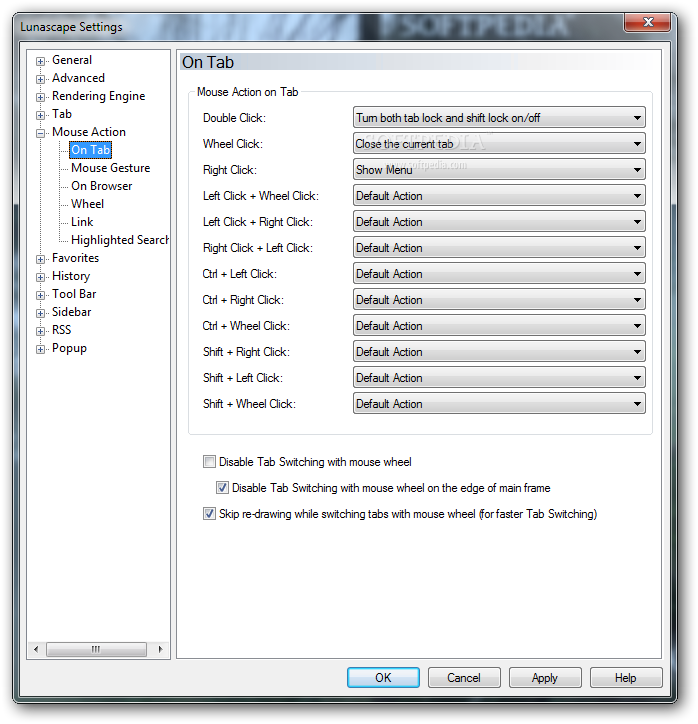Select Tool Bar in the tree
698x724 pixels.
point(74,294)
